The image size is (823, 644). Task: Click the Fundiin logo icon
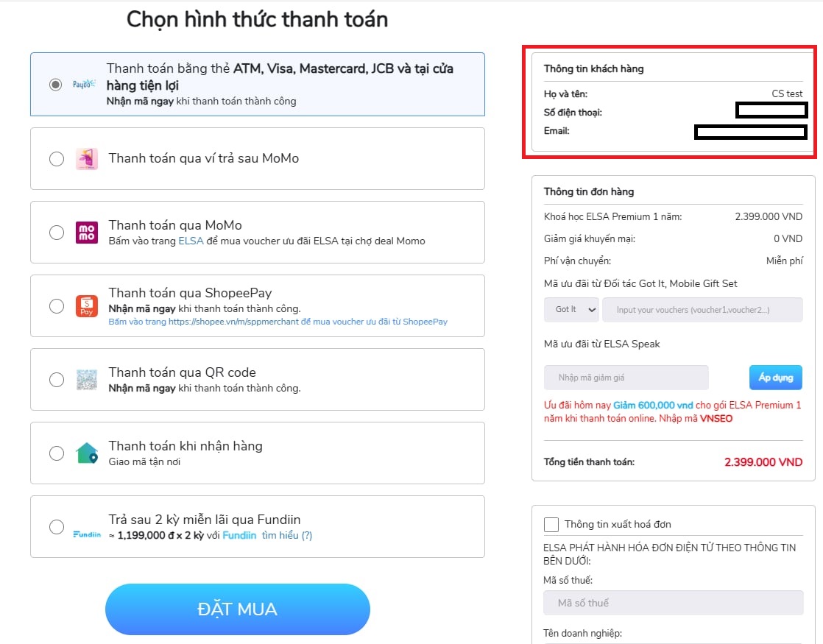87,534
